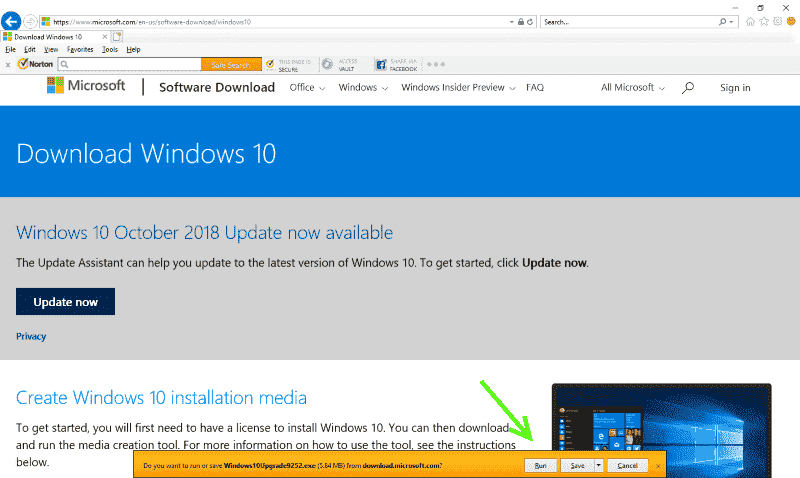Click the Update now button

click(x=65, y=301)
